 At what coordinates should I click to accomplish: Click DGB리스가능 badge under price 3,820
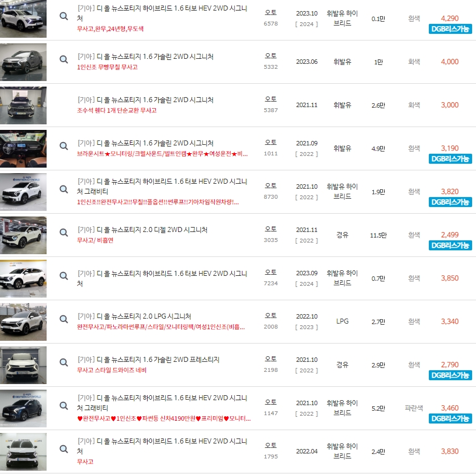coord(450,202)
